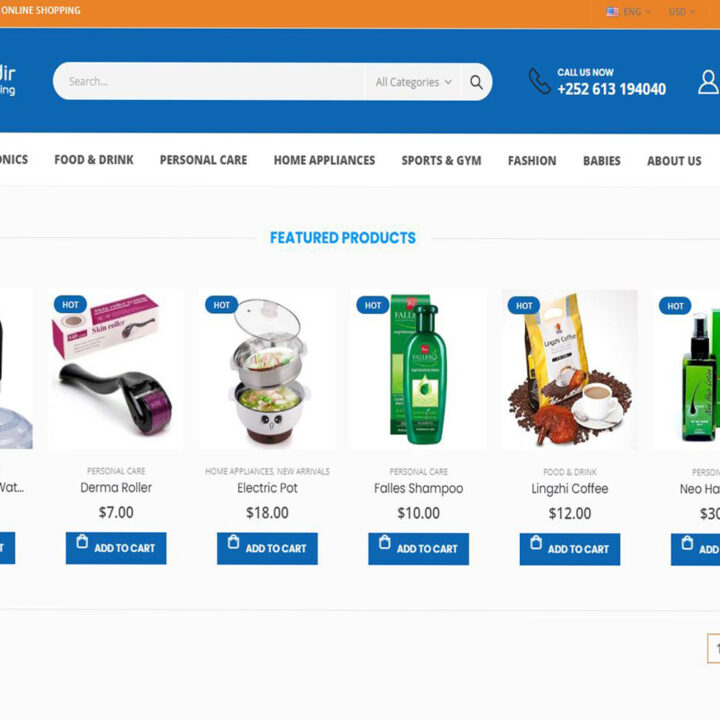This screenshot has height=720, width=720.
Task: Click the HOT badge on Lingzhi Coffee
Action: click(524, 306)
